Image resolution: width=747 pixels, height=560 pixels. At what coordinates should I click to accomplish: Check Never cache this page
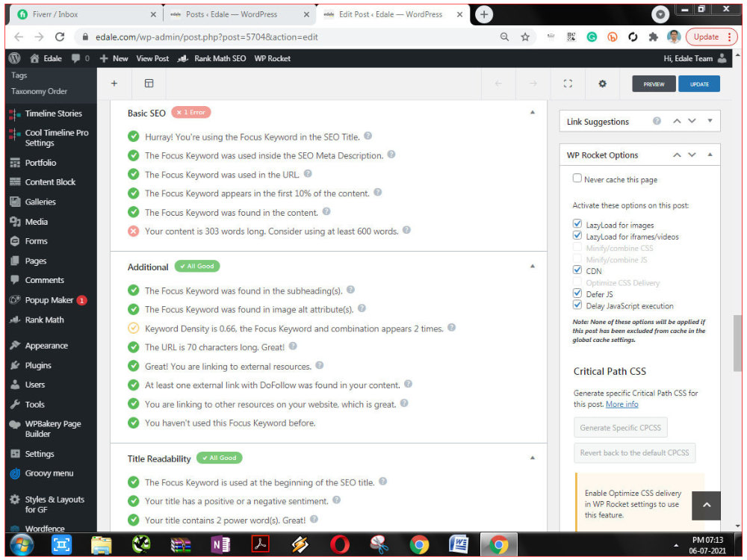577,178
